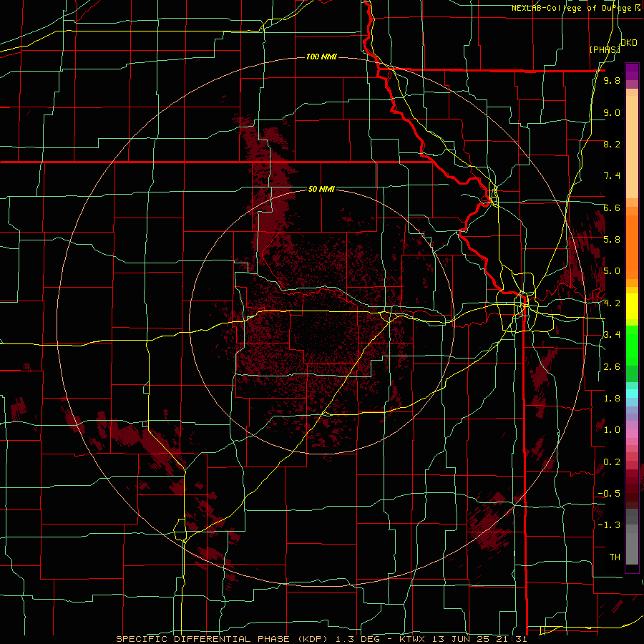Click the 9.8 value on color scale

pos(612,81)
